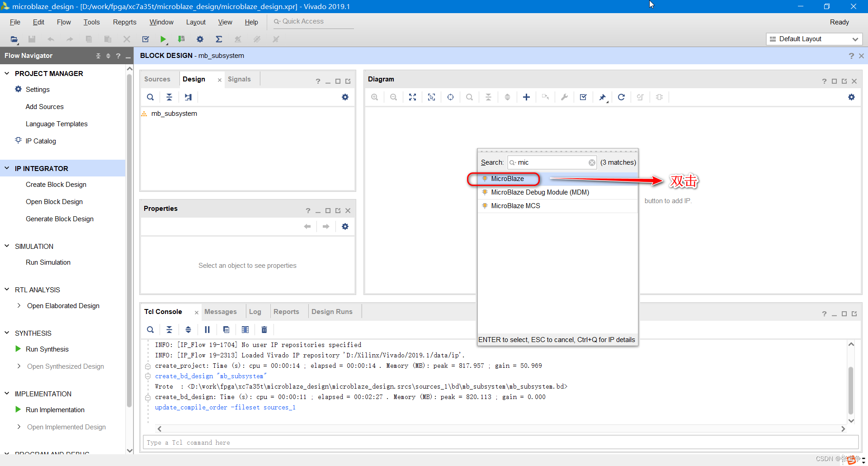
Task: Click the search icon in Tcl Console
Action: [150, 330]
